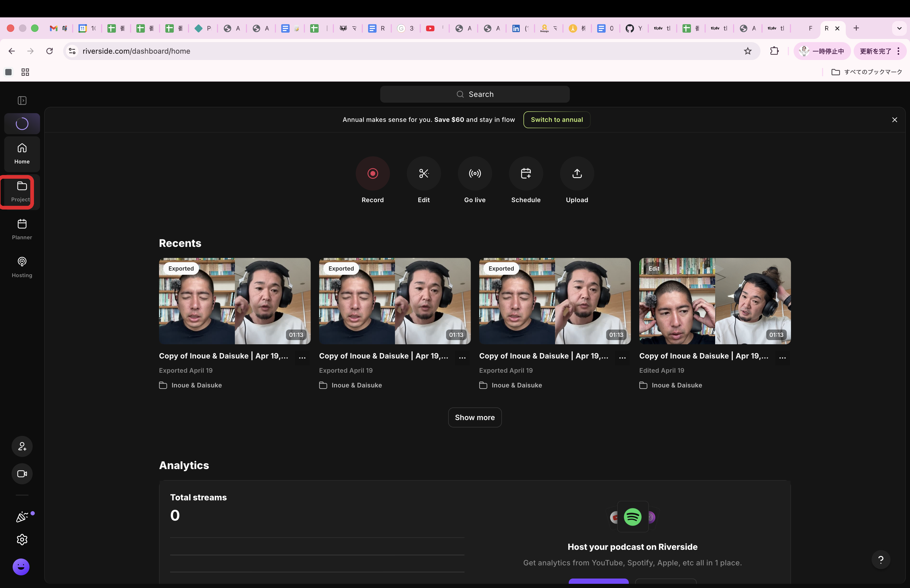This screenshot has height=588, width=910.
Task: Open what's new party popper icon
Action: pos(22,517)
